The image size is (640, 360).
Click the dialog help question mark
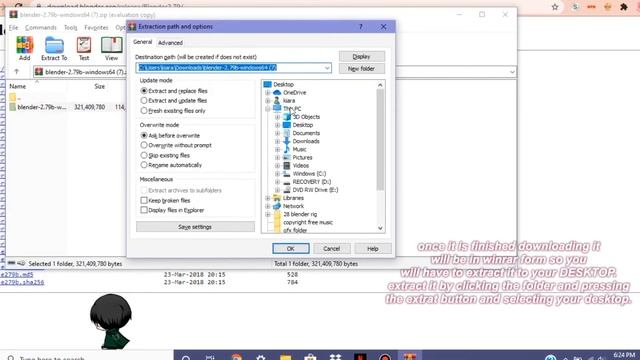click(x=360, y=27)
